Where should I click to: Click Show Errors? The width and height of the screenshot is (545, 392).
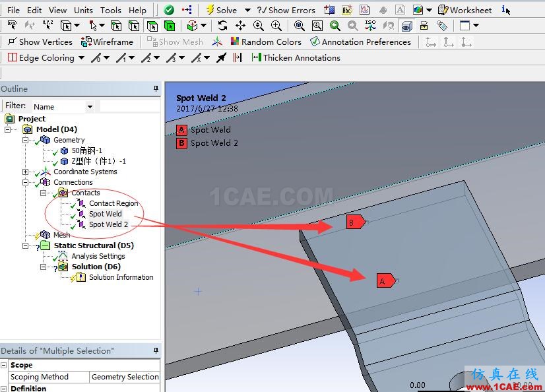pyautogui.click(x=286, y=11)
